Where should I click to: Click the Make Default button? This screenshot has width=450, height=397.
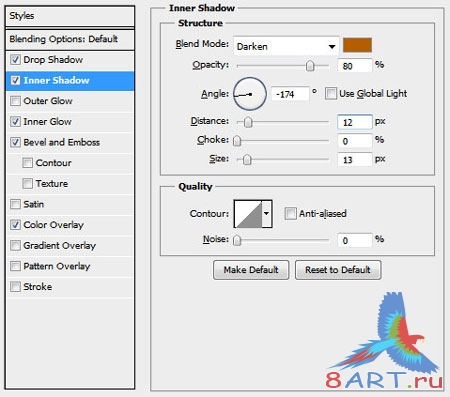(251, 270)
